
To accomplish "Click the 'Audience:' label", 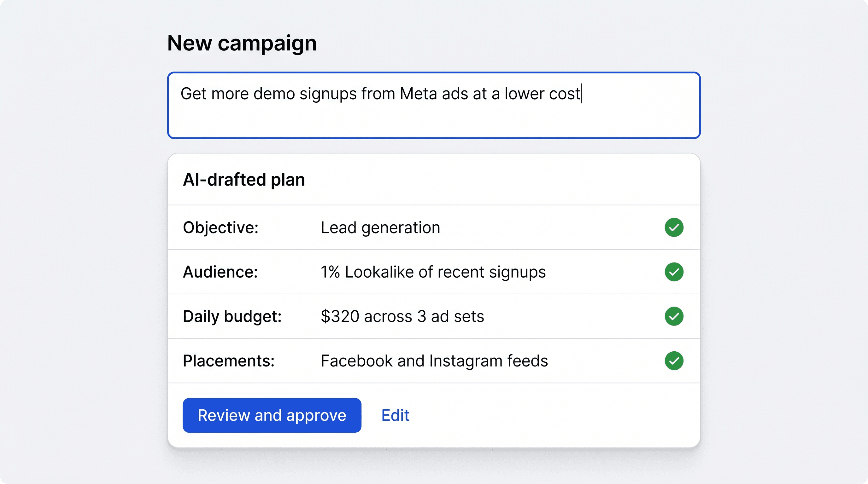I will coord(220,272).
